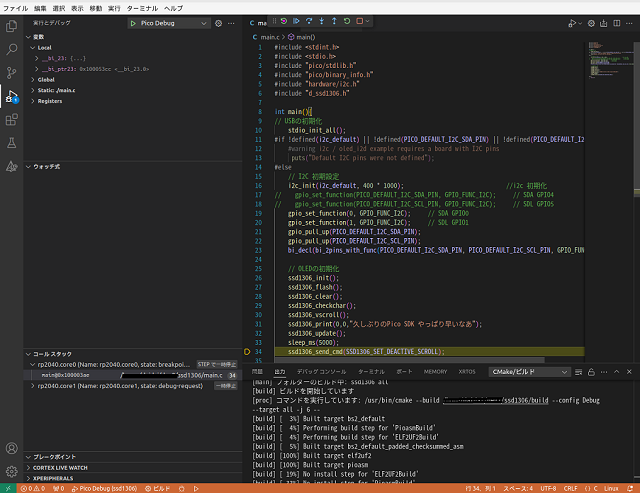Open the ターミナル menu
640x493 pixels.
pos(143,7)
